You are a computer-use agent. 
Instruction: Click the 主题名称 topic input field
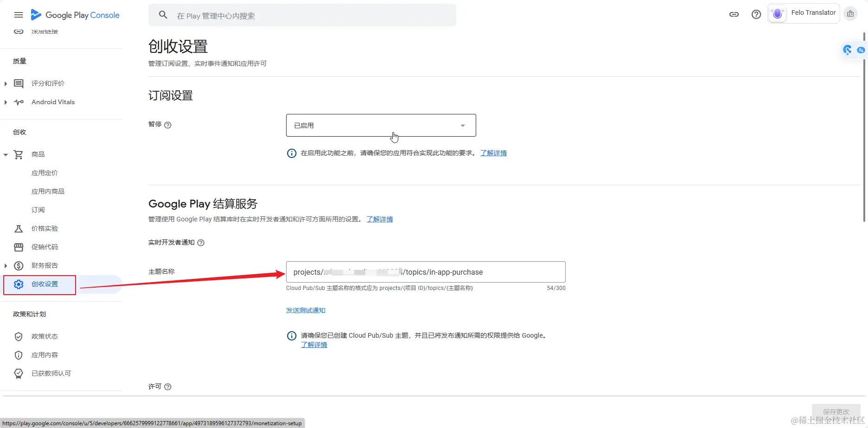pyautogui.click(x=426, y=272)
